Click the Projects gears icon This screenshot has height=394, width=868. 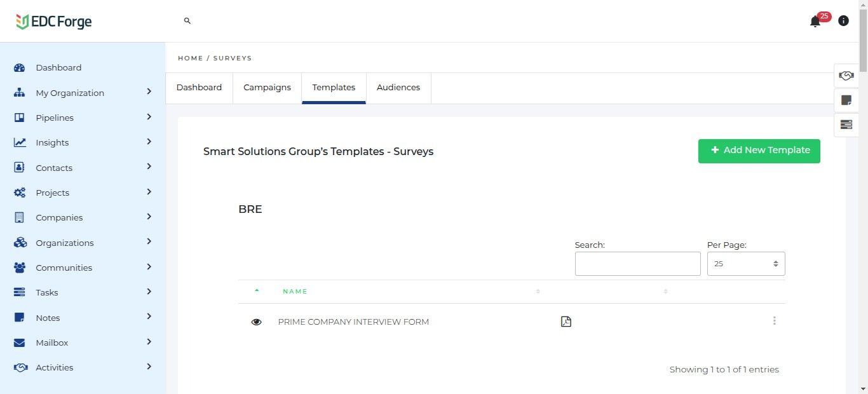point(20,193)
